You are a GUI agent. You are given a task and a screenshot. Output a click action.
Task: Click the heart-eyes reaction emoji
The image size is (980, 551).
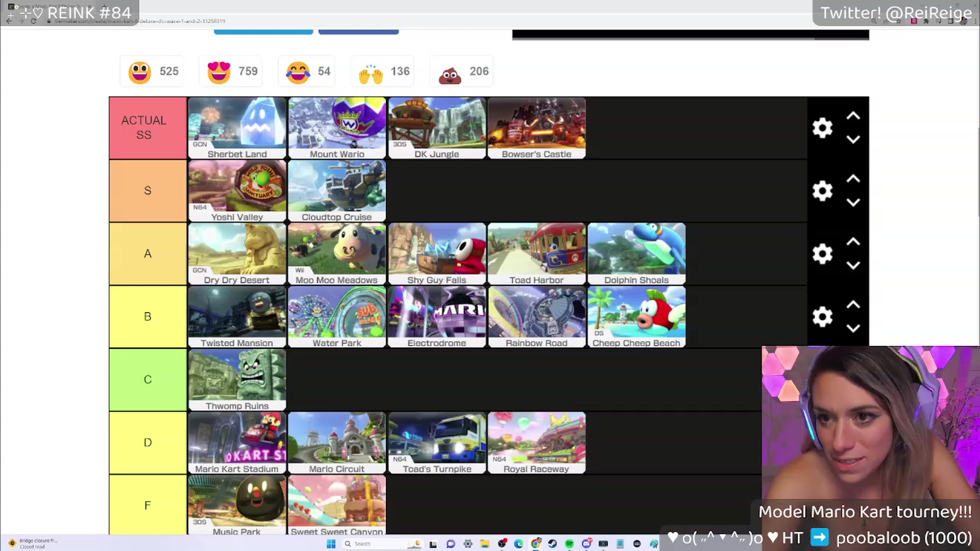tap(218, 72)
